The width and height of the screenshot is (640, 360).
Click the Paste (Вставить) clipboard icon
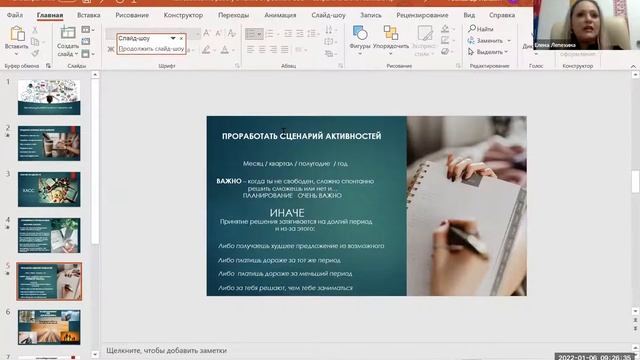(x=17, y=34)
